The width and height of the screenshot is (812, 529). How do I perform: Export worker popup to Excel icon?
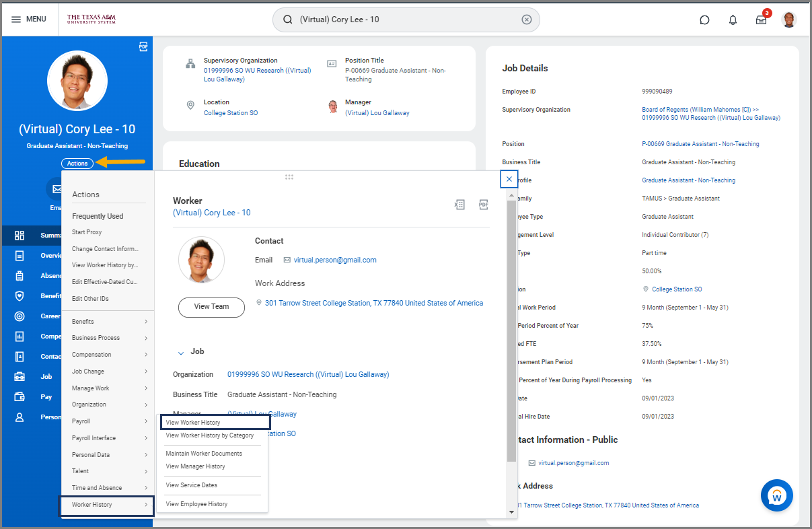click(x=459, y=205)
